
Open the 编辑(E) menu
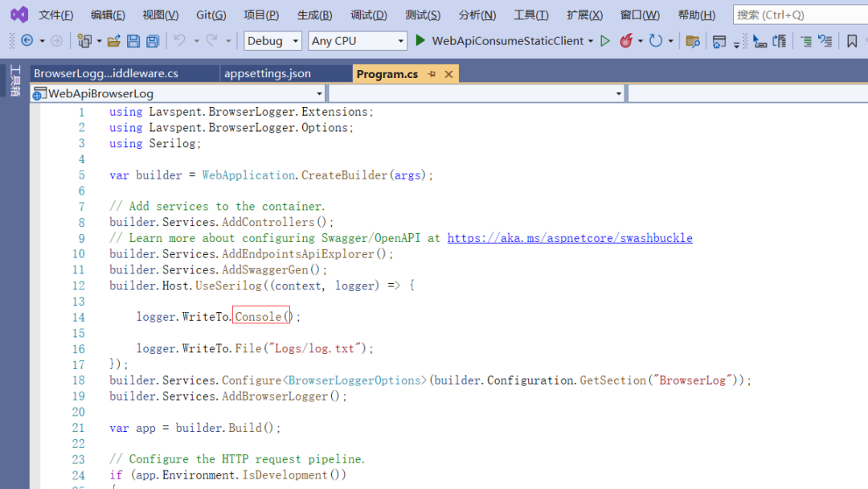tap(108, 15)
